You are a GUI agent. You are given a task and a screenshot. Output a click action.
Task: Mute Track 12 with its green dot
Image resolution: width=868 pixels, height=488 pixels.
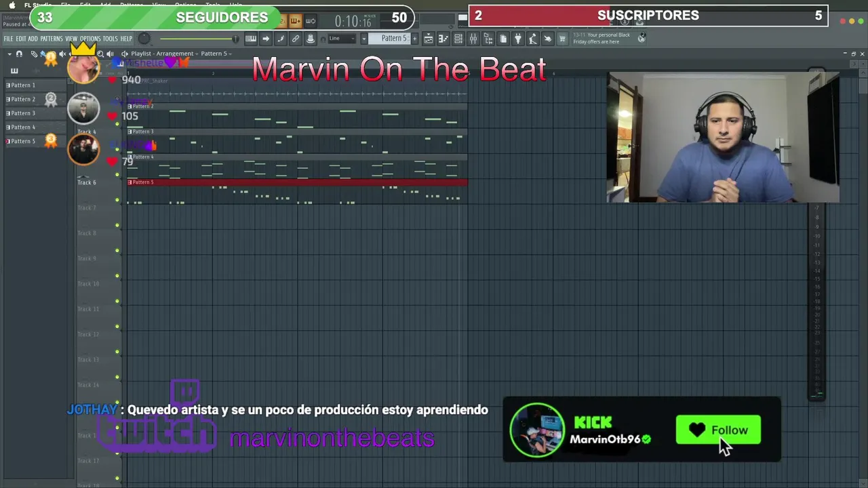[x=117, y=352]
